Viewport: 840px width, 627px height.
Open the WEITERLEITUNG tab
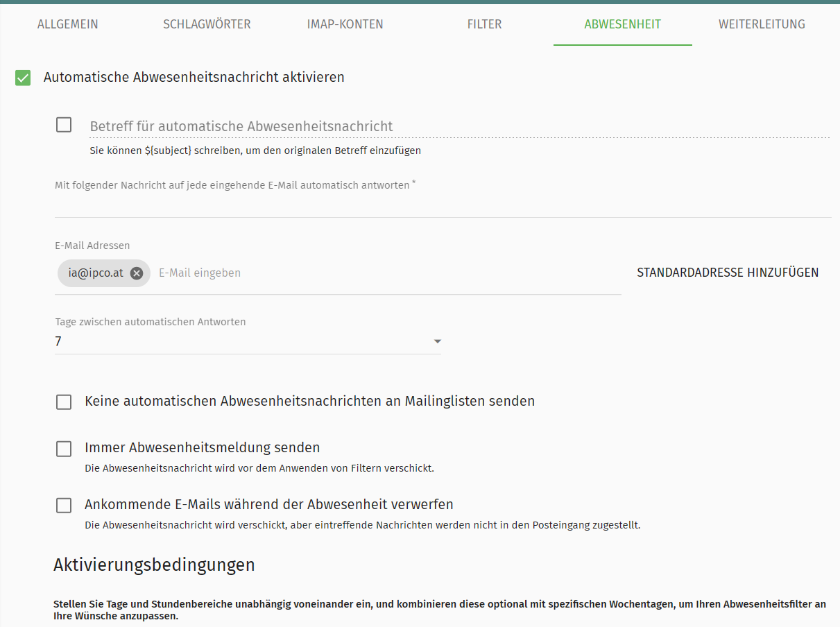coord(762,24)
